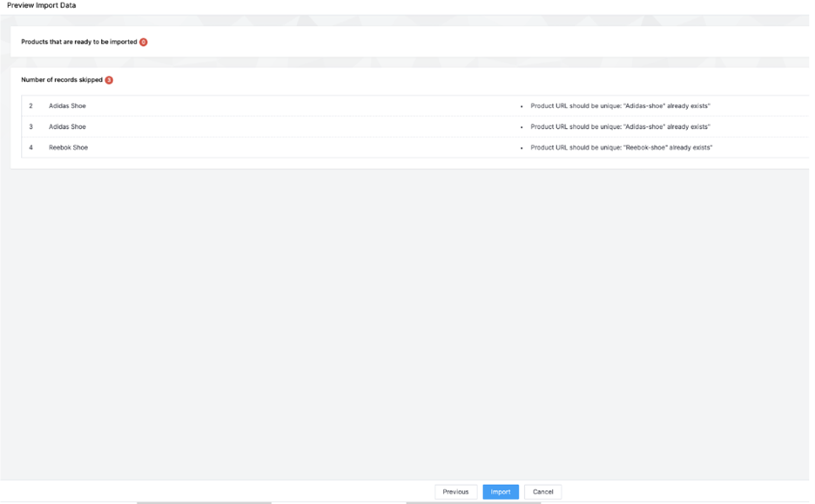Image resolution: width=815 pixels, height=504 pixels.
Task: Go back with the Previous button
Action: (455, 492)
